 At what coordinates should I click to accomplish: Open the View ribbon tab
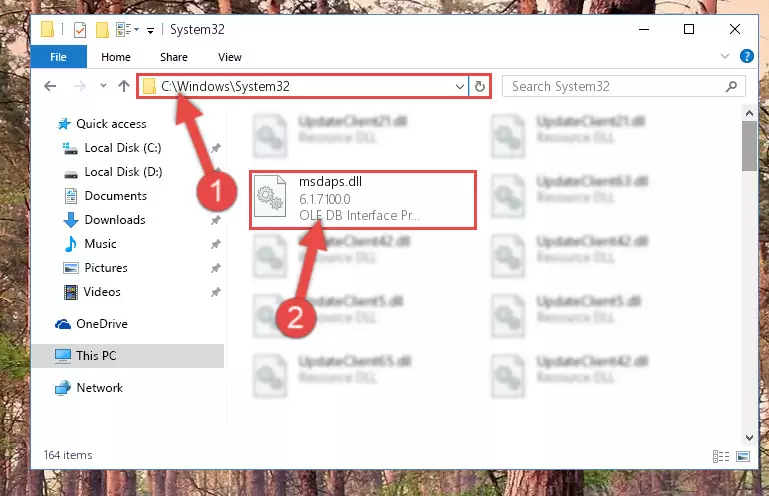pyautogui.click(x=230, y=57)
